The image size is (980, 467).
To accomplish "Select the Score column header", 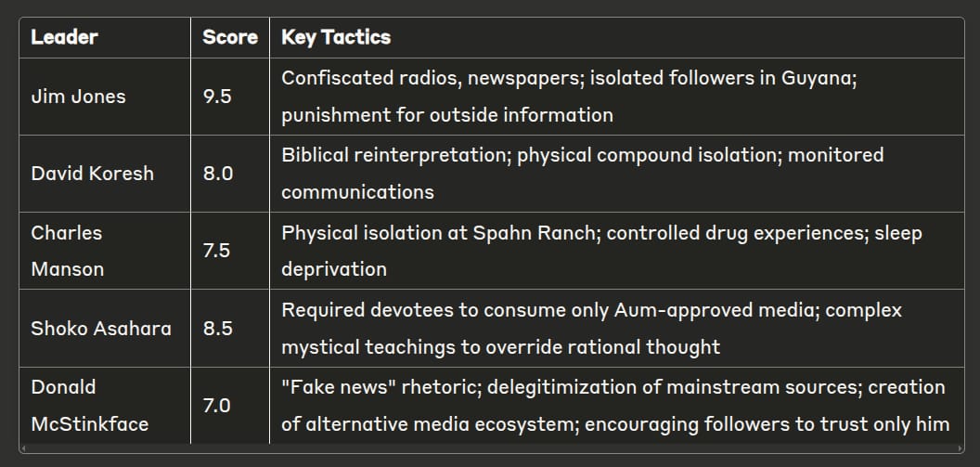I will pyautogui.click(x=230, y=37).
